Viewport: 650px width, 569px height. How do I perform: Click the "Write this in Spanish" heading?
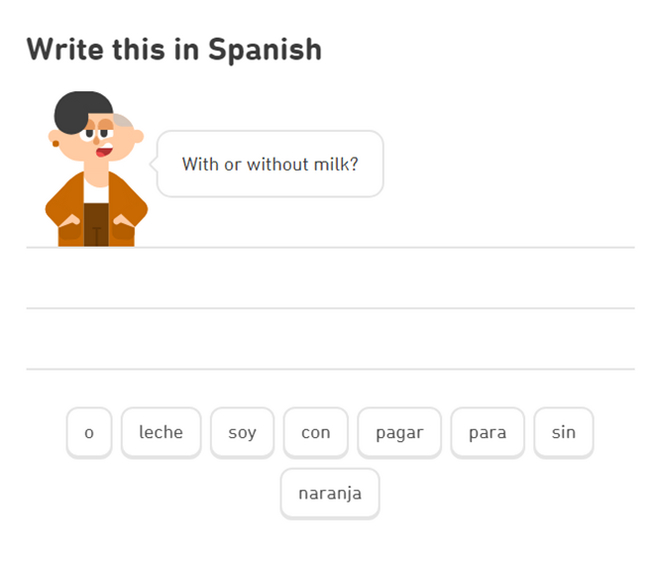point(174,49)
